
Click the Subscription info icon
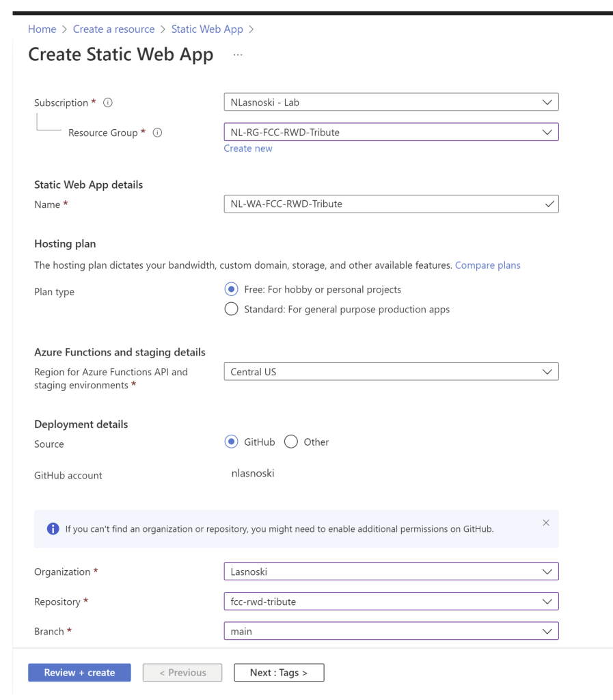point(107,103)
